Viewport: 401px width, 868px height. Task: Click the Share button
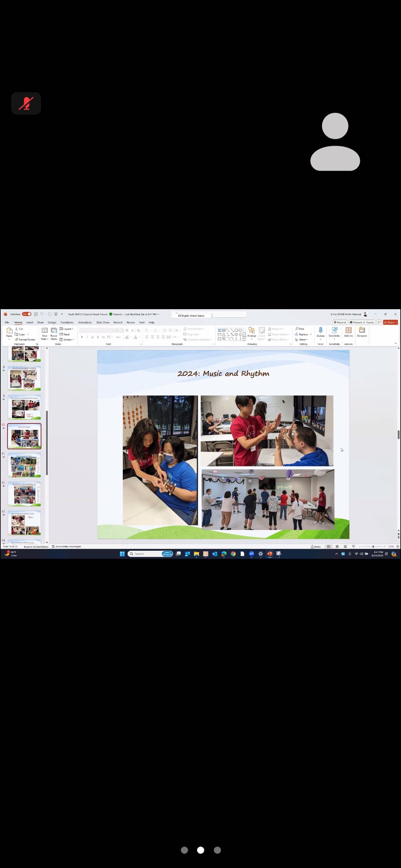(x=390, y=323)
